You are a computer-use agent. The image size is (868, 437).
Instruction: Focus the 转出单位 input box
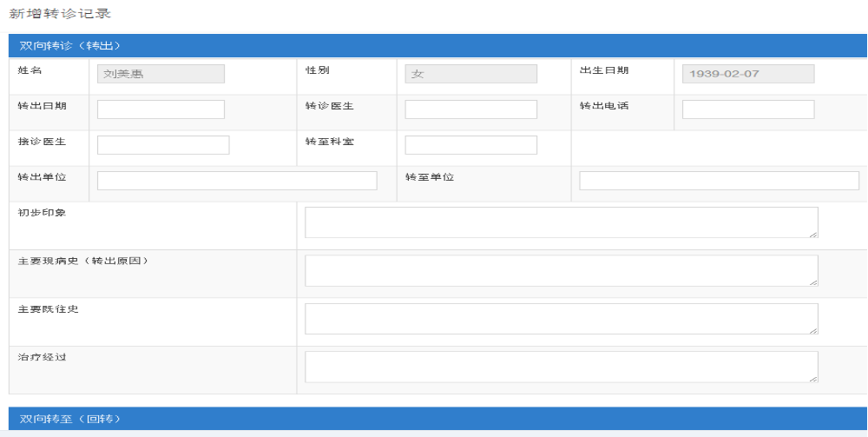(x=237, y=181)
